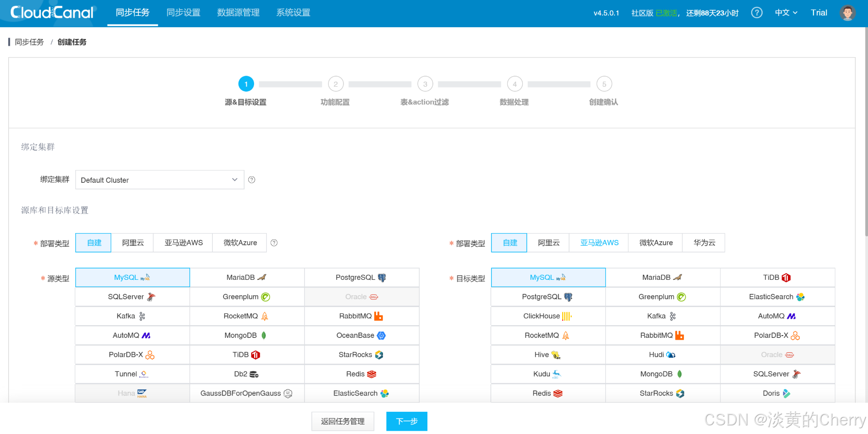
Task: Click the CloudCanal logo
Action: 52,13
